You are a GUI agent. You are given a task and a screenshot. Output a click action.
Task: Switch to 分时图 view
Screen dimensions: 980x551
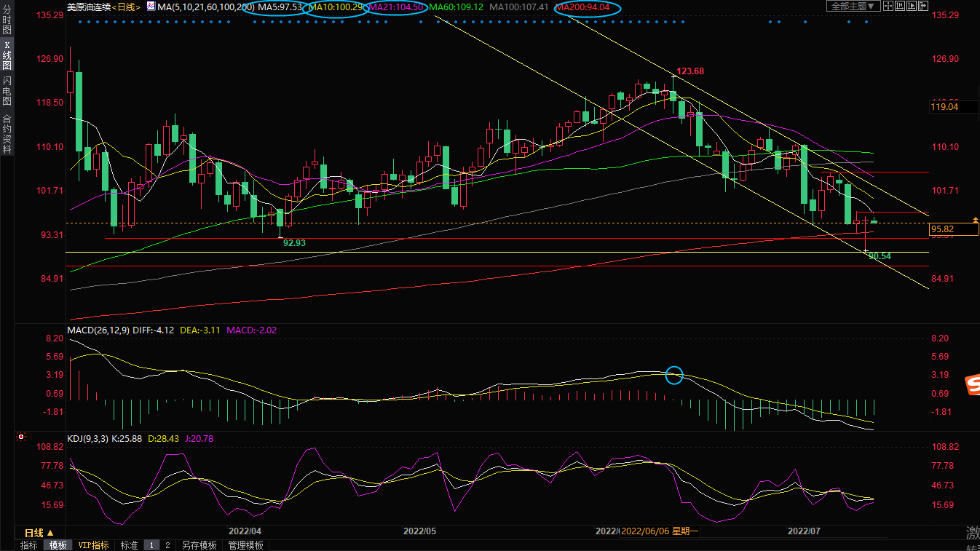[x=7, y=25]
